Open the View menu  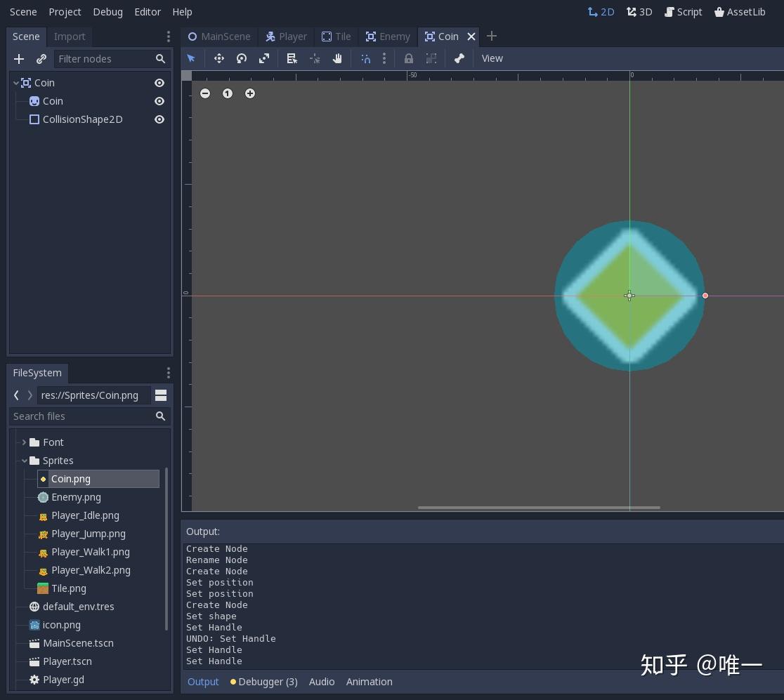(x=492, y=58)
